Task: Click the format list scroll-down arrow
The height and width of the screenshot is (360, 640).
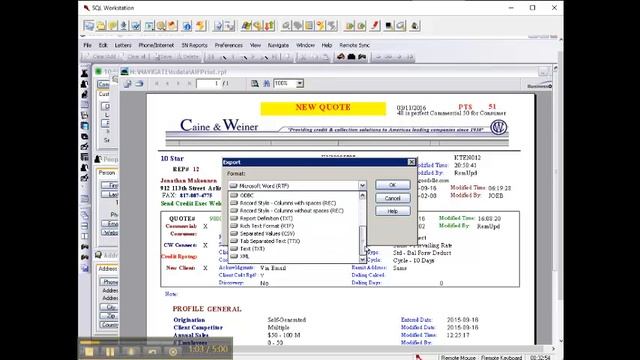Action: click(362, 259)
